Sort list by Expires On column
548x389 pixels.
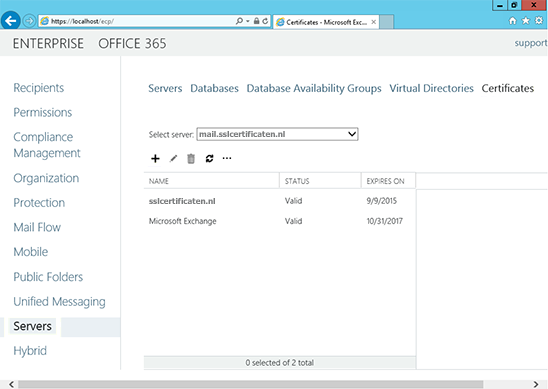click(x=385, y=181)
